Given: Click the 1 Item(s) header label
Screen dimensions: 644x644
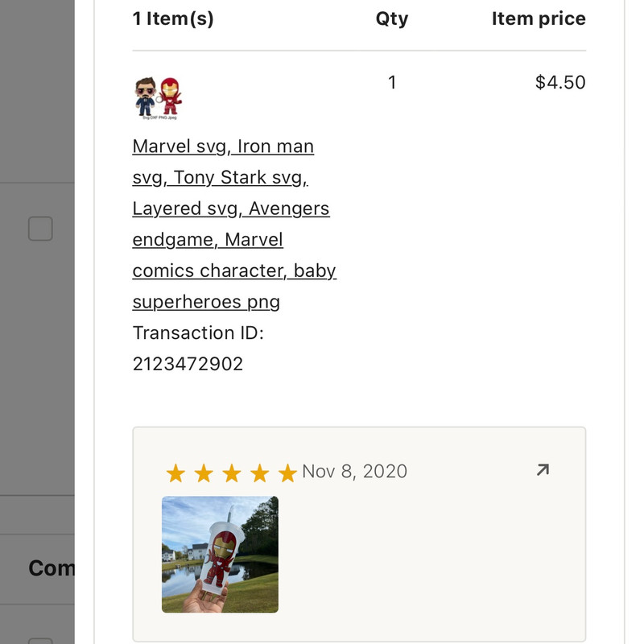Looking at the screenshot, I should pos(173,19).
